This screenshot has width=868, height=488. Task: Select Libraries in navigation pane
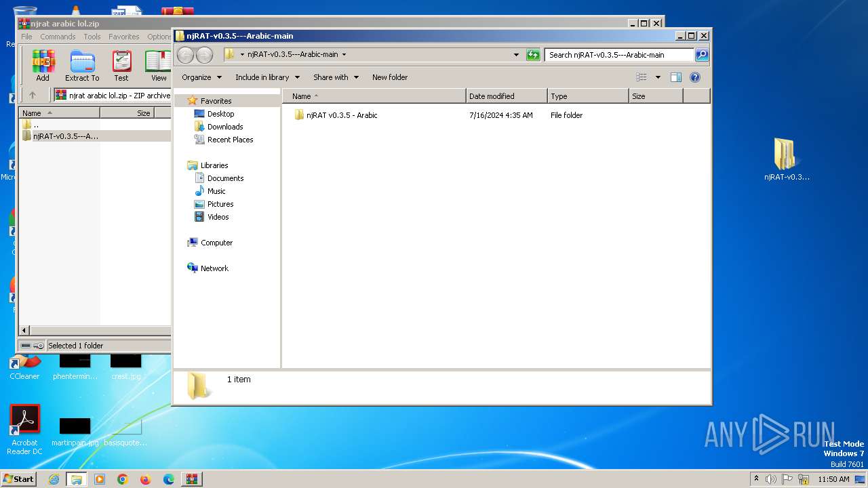coord(214,165)
